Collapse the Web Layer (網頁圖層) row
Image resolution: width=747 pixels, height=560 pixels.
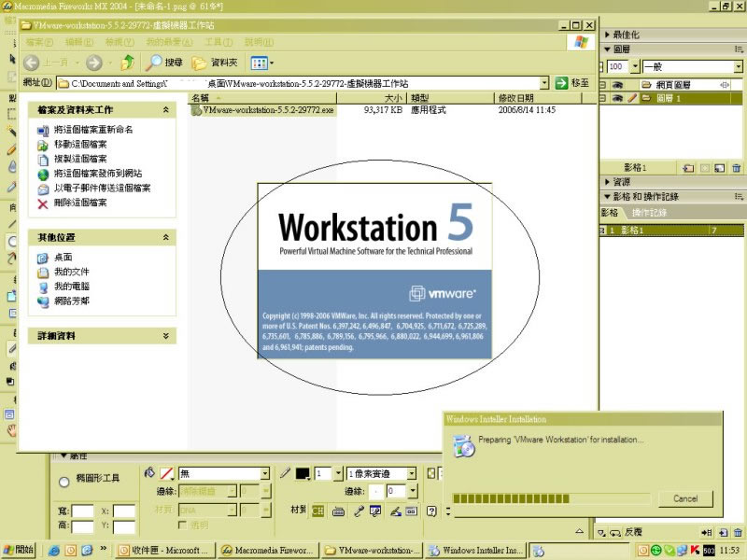602,85
